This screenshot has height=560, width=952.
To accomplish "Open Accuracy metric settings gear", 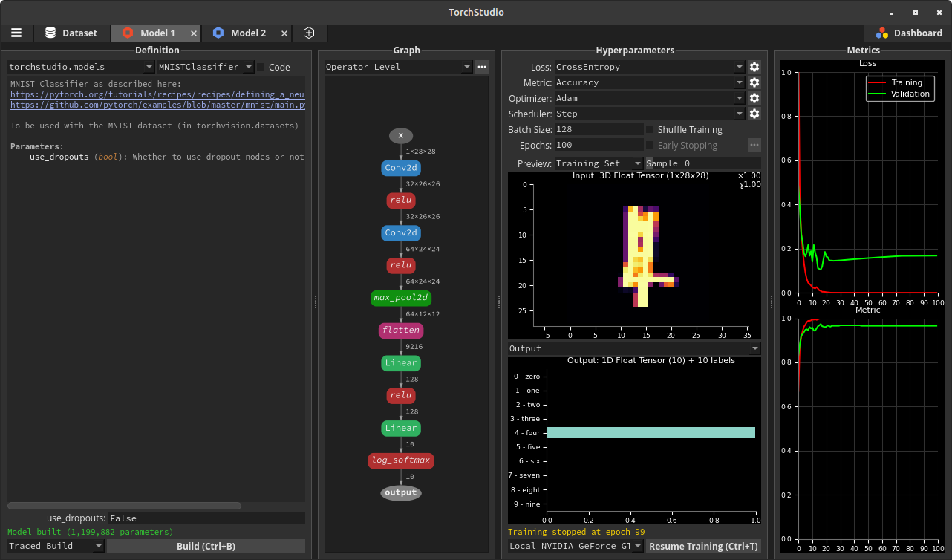I will coord(754,82).
